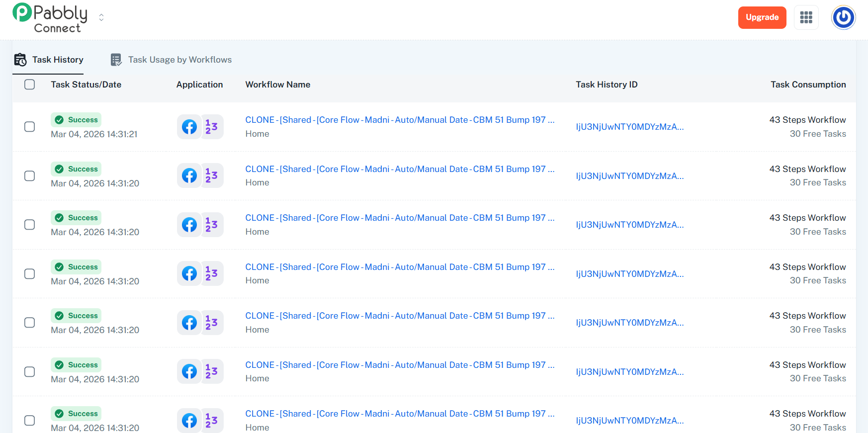
Task: Open the apps grid menu
Action: point(806,17)
